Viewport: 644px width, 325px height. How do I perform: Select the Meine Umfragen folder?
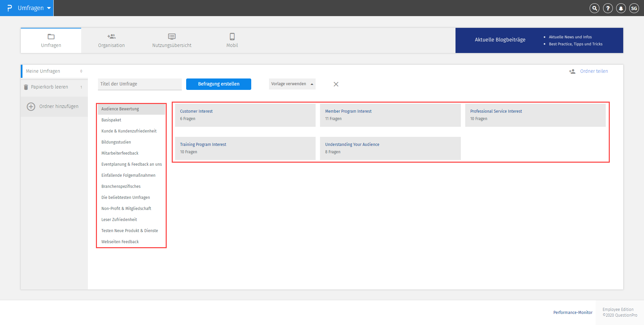point(54,71)
